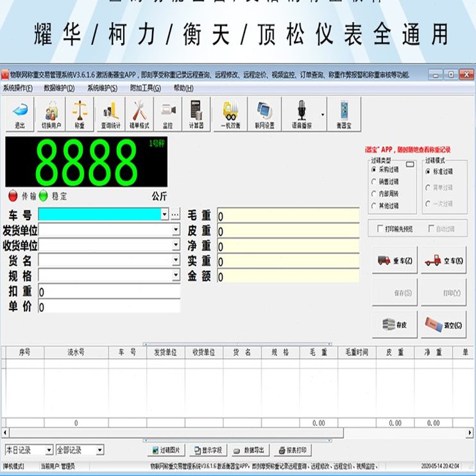The height and width of the screenshot is (476, 476).
Task: Select the 称重 scales icon
Action: (x=80, y=114)
